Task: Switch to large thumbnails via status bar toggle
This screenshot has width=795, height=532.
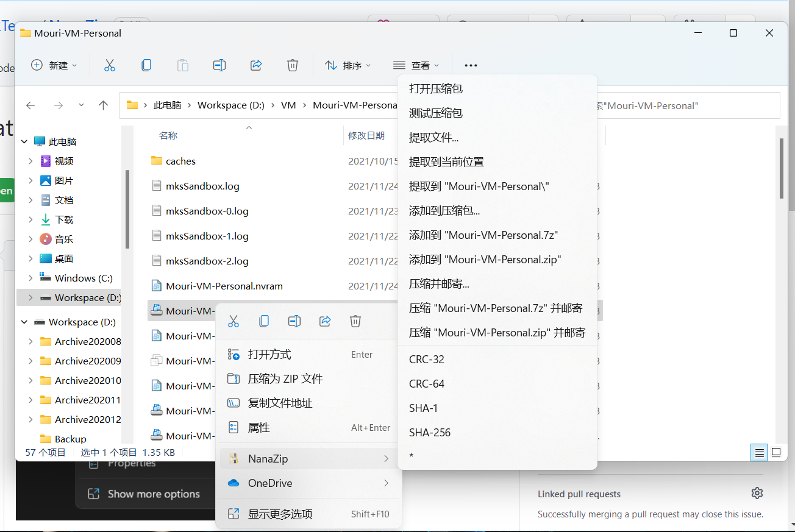Action: pos(775,452)
